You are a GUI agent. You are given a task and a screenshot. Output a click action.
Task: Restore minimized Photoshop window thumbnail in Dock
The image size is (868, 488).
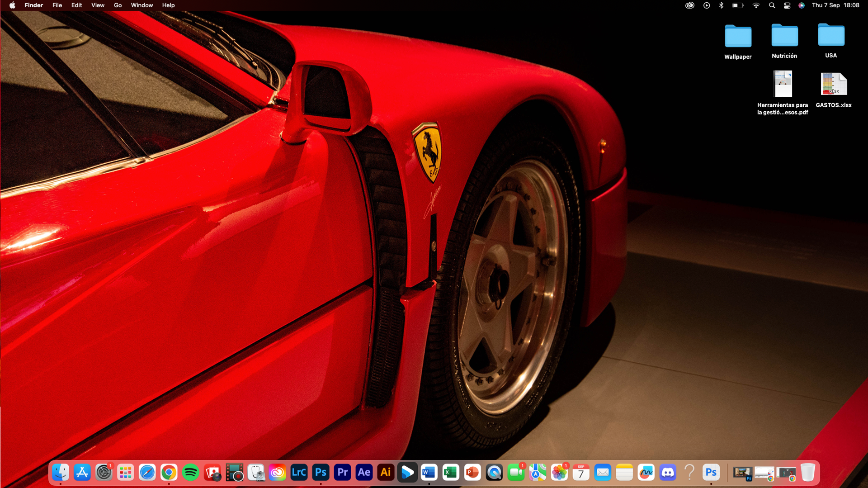tap(743, 474)
